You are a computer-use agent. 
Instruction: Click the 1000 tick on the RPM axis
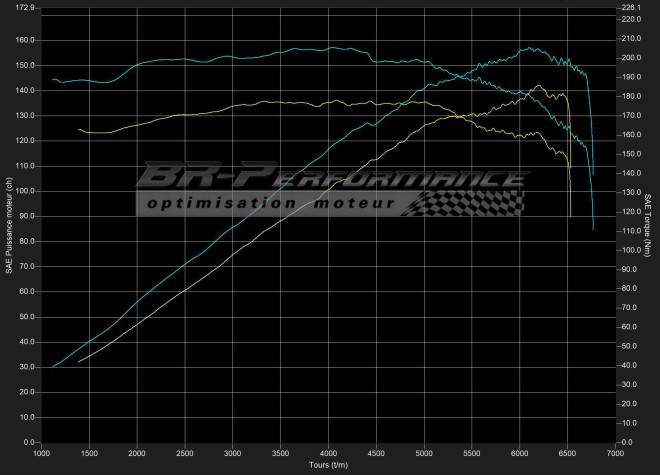[41, 453]
